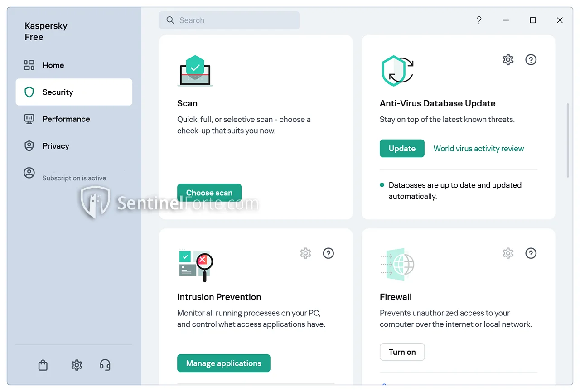580x392 pixels.
Task: Open Intrusion Prevention settings gear
Action: [x=305, y=253]
